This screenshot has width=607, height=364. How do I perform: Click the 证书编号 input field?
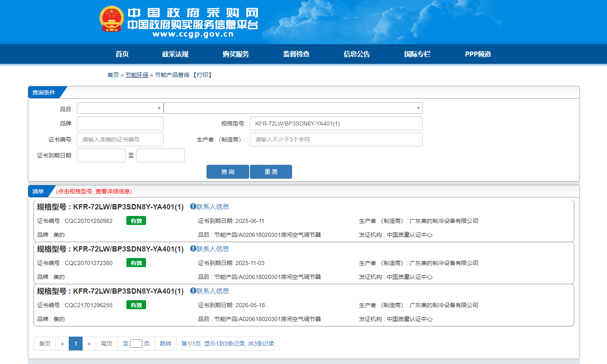120,139
